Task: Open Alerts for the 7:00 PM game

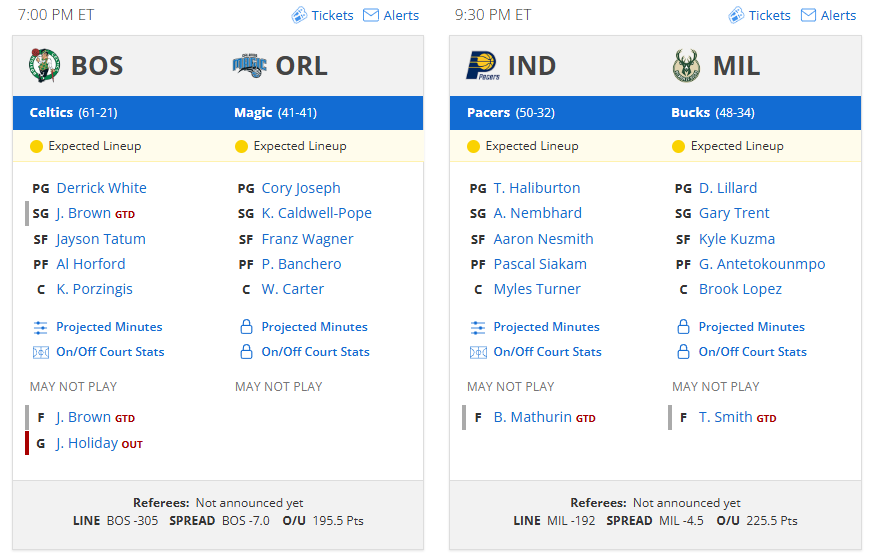Action: [x=401, y=15]
